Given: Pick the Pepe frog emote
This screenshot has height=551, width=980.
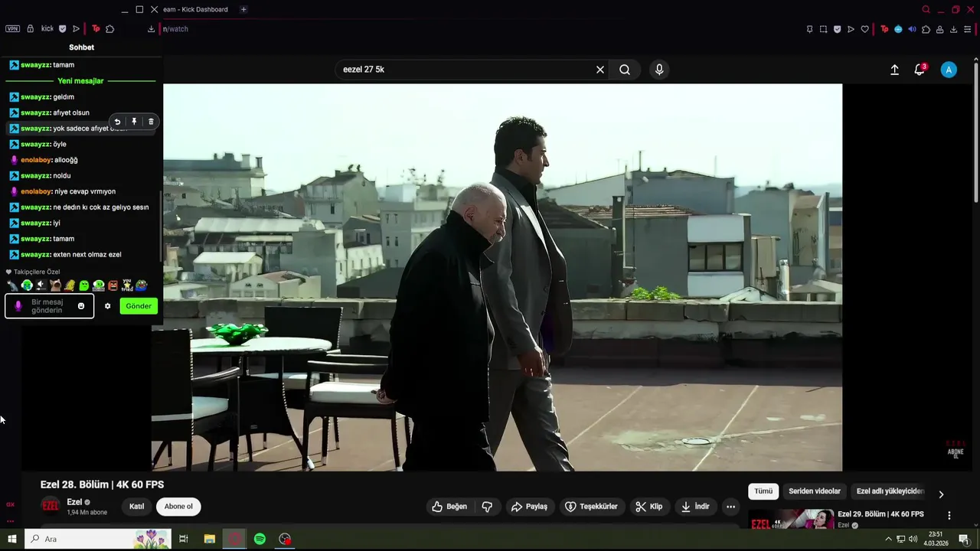Looking at the screenshot, I should point(142,285).
